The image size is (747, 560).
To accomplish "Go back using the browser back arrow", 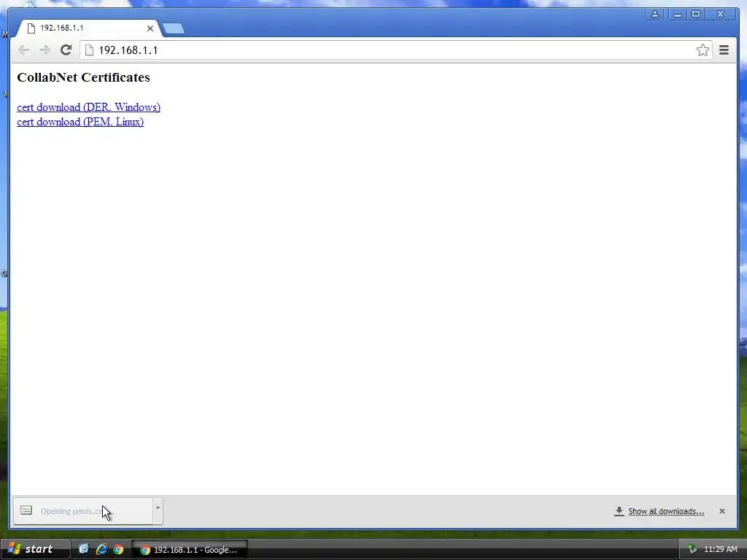I will (23, 50).
